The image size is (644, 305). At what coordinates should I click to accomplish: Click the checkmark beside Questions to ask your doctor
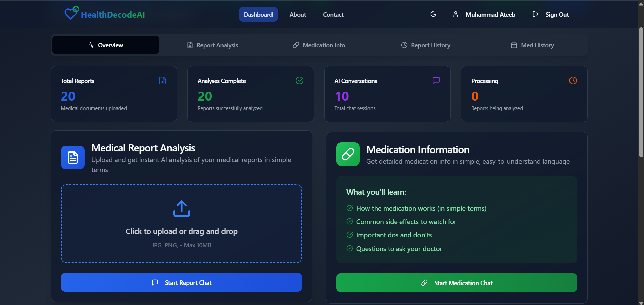point(349,248)
